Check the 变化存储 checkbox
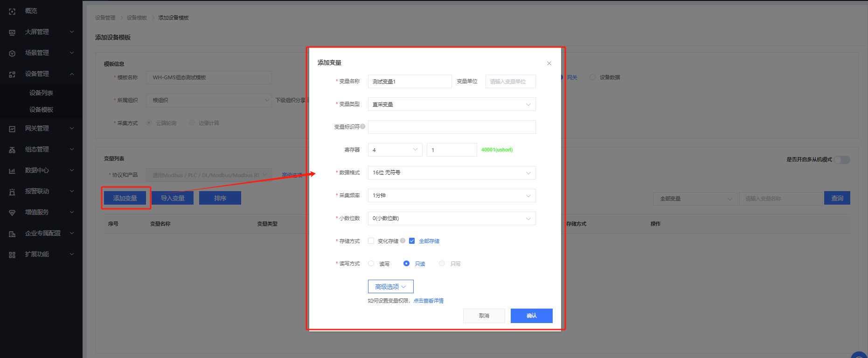 tap(371, 241)
